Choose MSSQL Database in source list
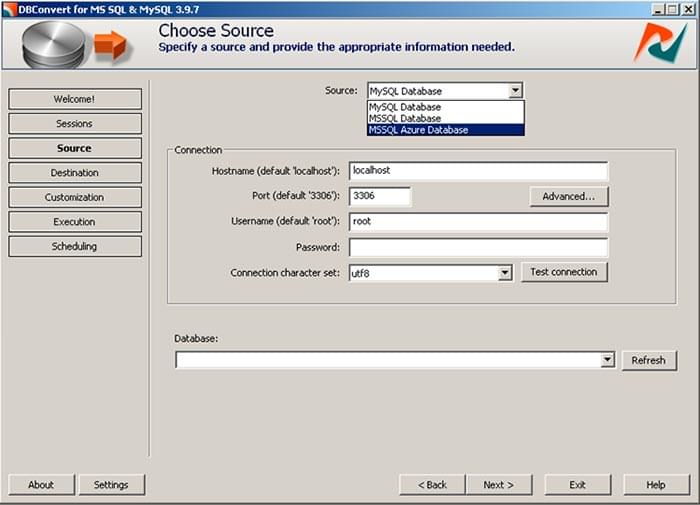This screenshot has height=505, width=700. click(x=446, y=118)
